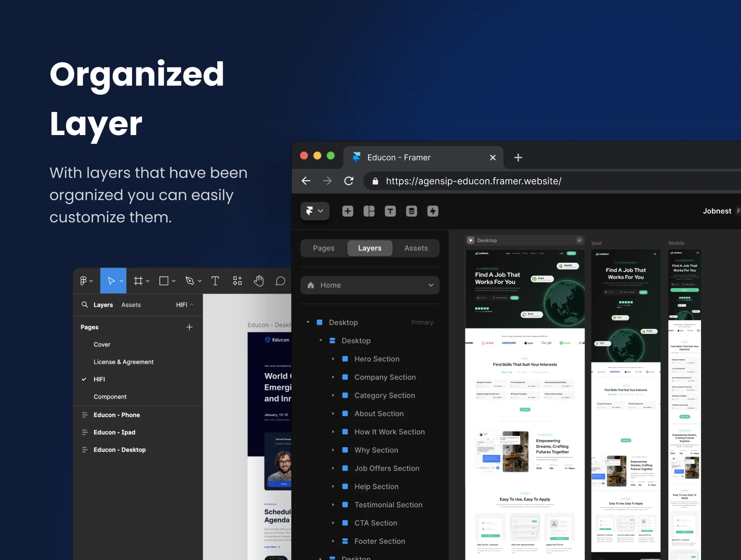The image size is (741, 560).
Task: Expand the How It Work Section layer
Action: (333, 432)
